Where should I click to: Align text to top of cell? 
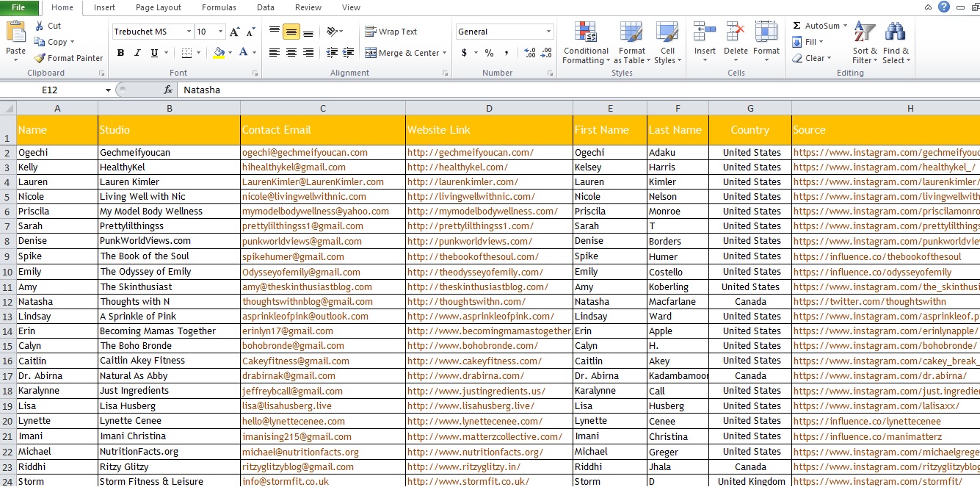click(x=275, y=32)
